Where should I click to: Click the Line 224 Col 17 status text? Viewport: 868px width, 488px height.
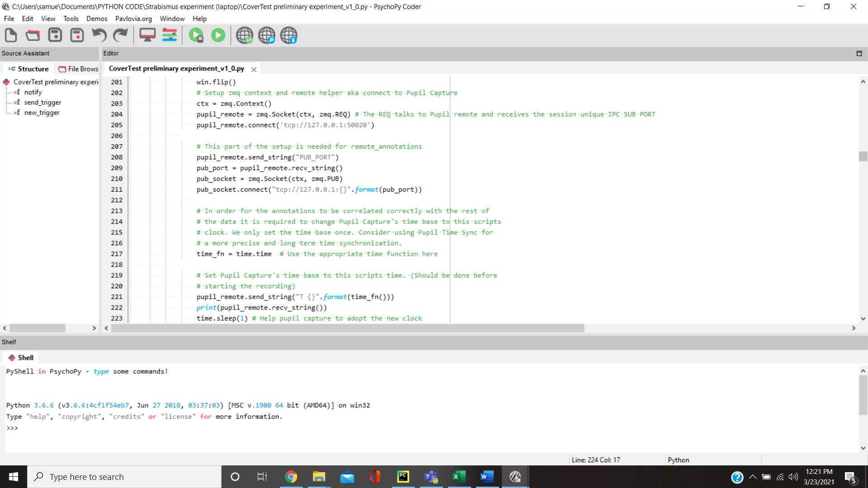tap(595, 460)
